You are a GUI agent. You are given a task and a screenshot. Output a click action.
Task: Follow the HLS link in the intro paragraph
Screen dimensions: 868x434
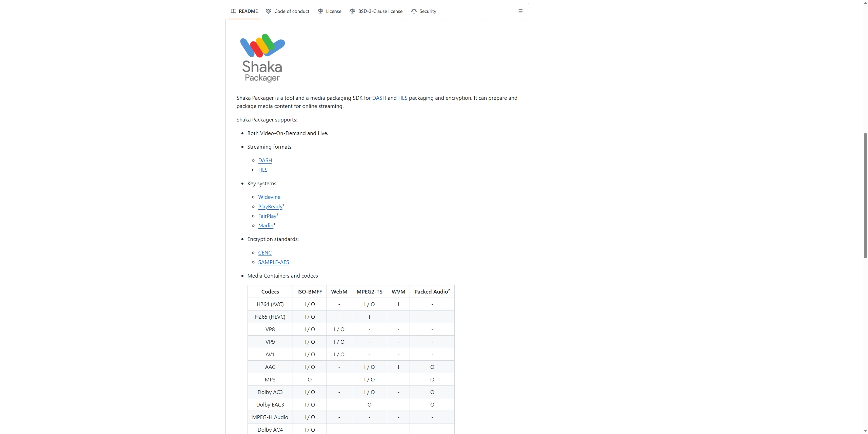click(402, 98)
